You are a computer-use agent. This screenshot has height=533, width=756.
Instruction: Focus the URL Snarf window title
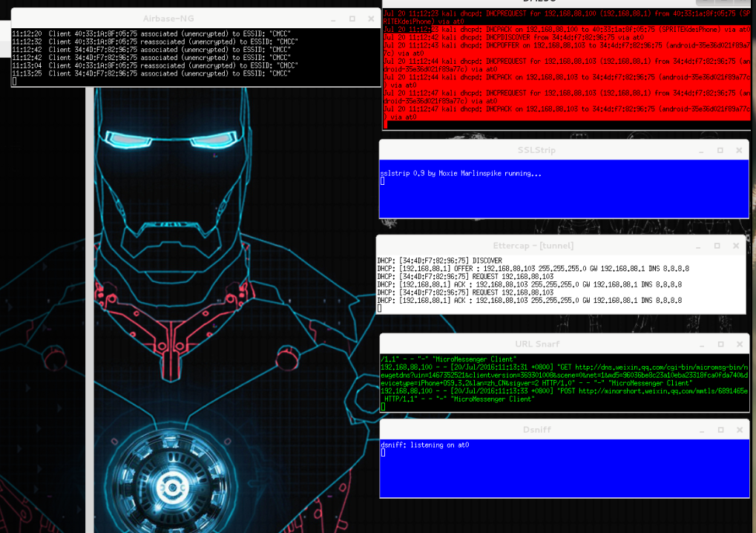click(x=537, y=344)
